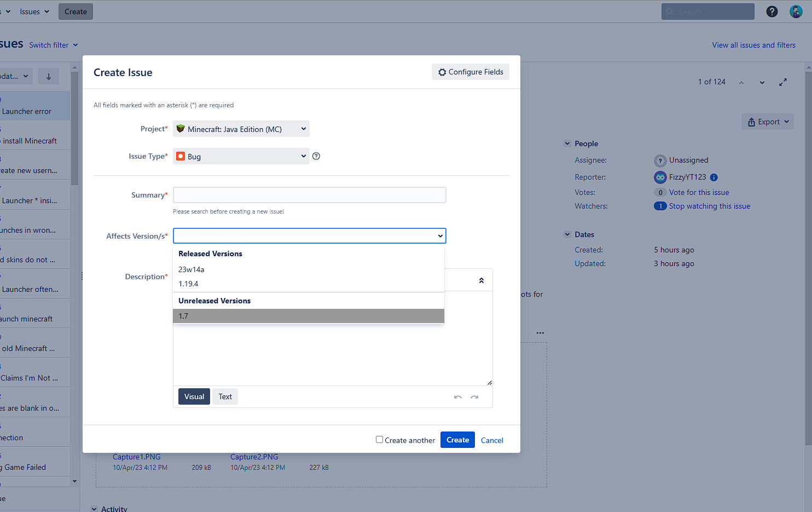Open the Issue Type dropdown set to Bug

(241, 157)
